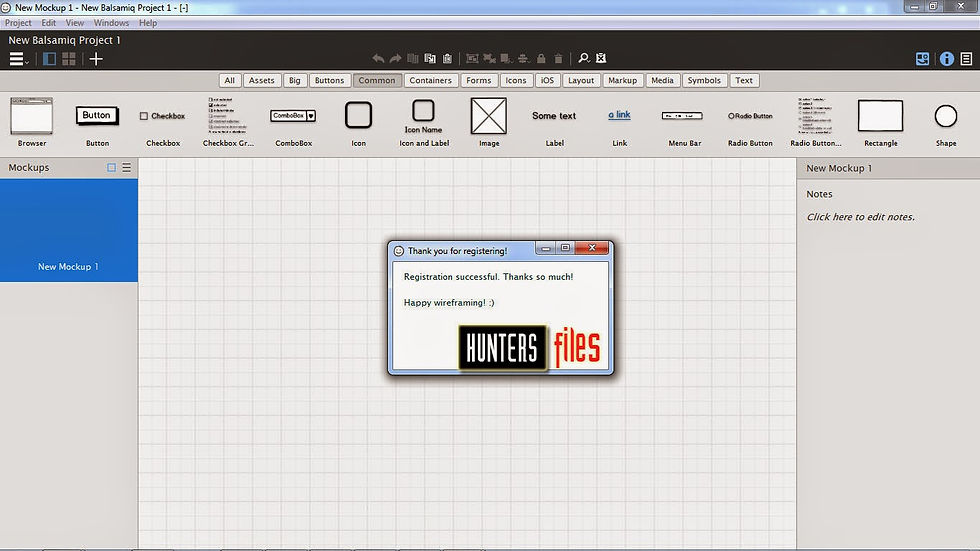Click the Paste clipboard icon
980x551 pixels.
tap(448, 58)
